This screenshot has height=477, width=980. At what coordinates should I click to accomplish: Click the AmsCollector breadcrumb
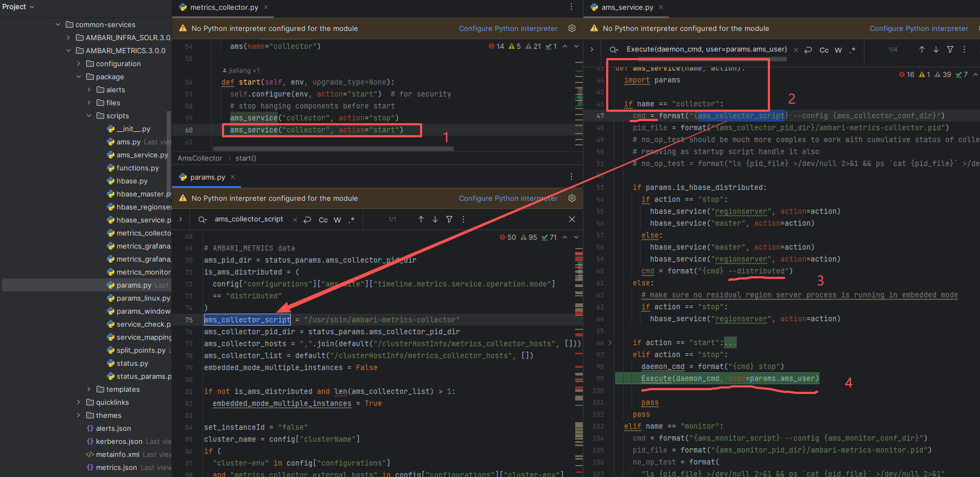200,158
